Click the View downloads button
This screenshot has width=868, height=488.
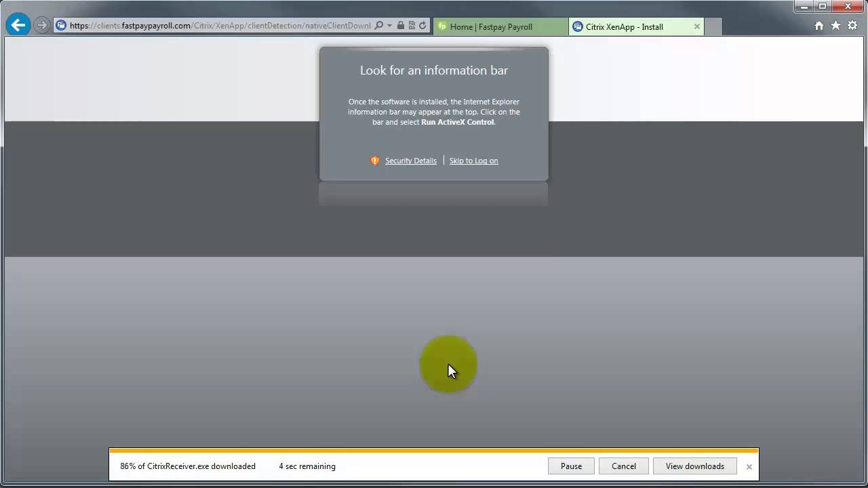tap(695, 466)
